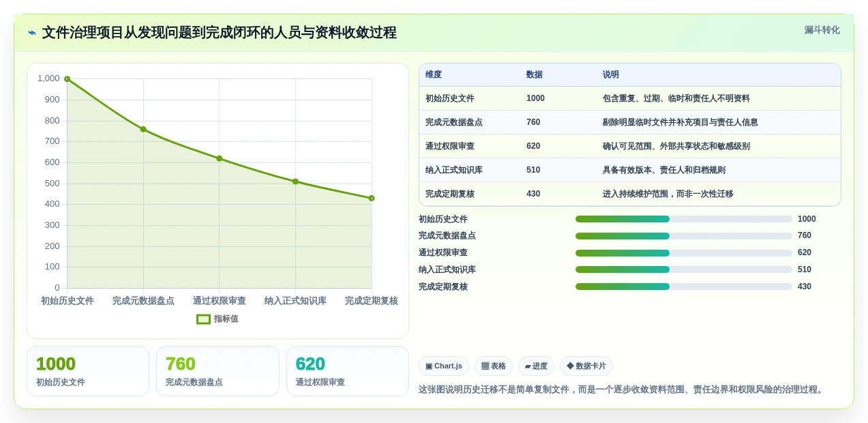Click the 维度 column header

(434, 74)
